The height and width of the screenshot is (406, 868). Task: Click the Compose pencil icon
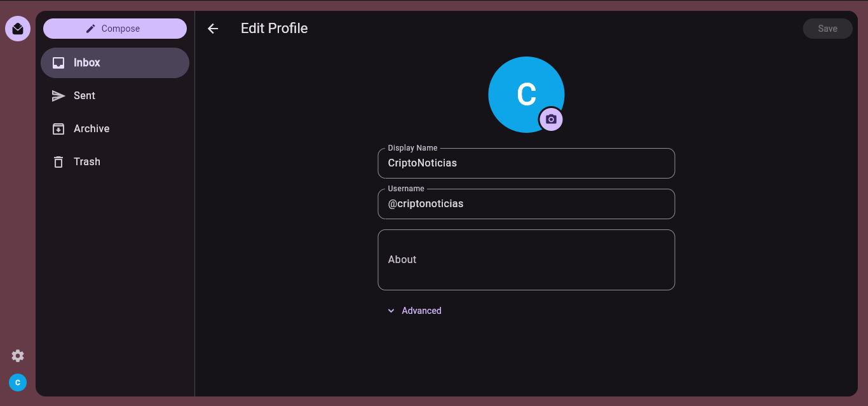click(x=91, y=29)
